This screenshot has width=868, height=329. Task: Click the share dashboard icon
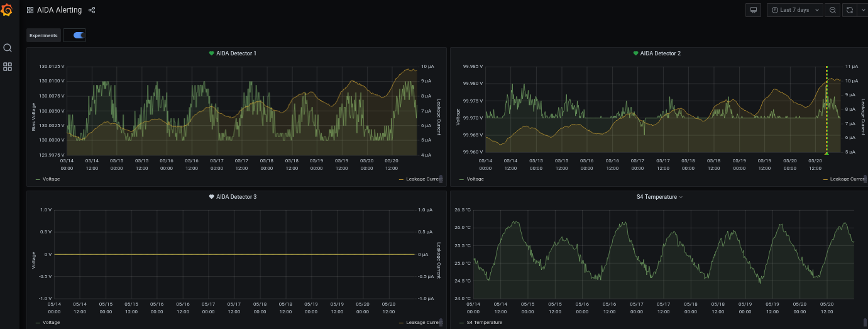point(92,10)
